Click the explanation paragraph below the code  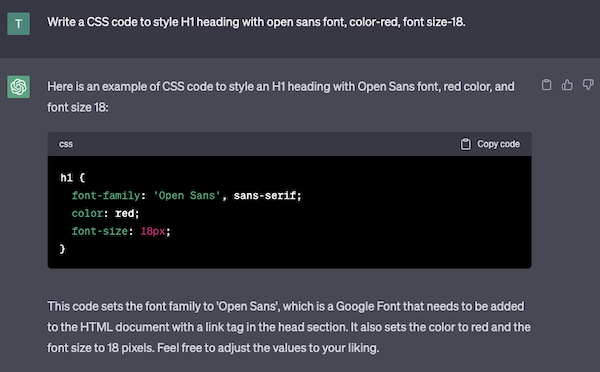pos(289,327)
